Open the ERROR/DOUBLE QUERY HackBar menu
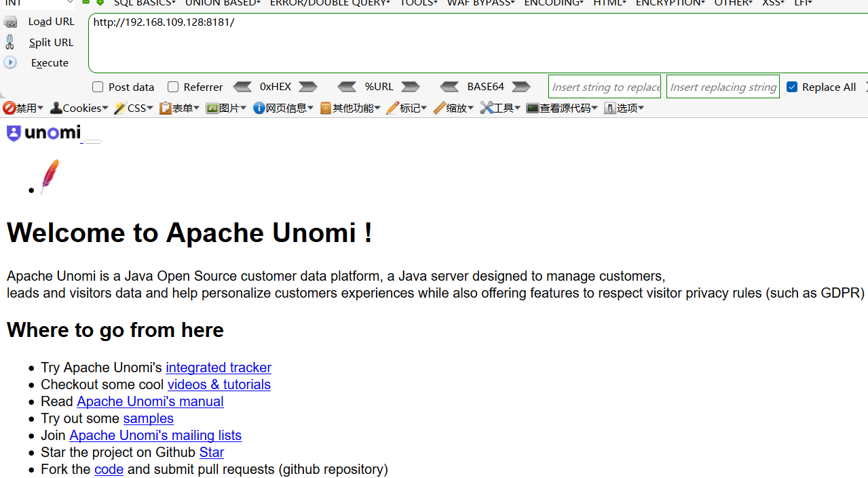The image size is (868, 478). point(330,3)
